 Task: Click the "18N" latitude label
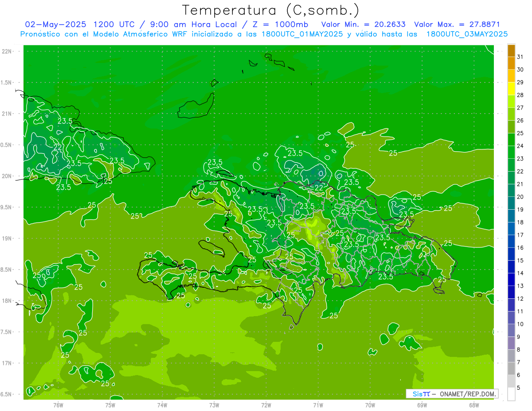[x=7, y=301]
